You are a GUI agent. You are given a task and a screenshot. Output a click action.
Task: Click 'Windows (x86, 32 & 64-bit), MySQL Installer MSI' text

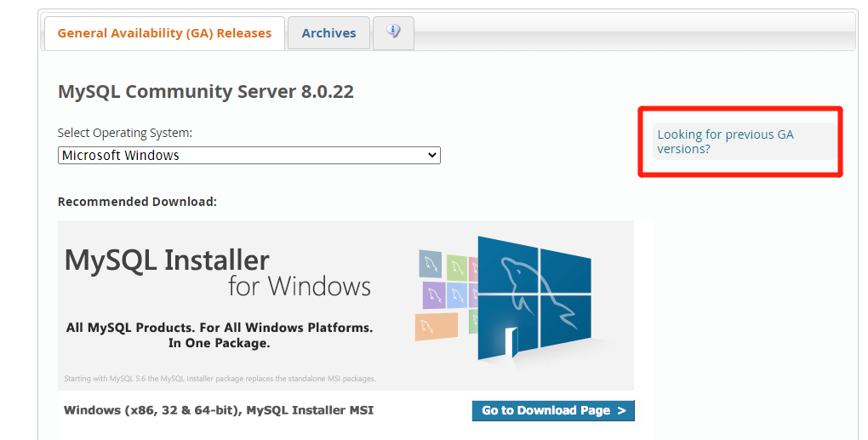219,410
